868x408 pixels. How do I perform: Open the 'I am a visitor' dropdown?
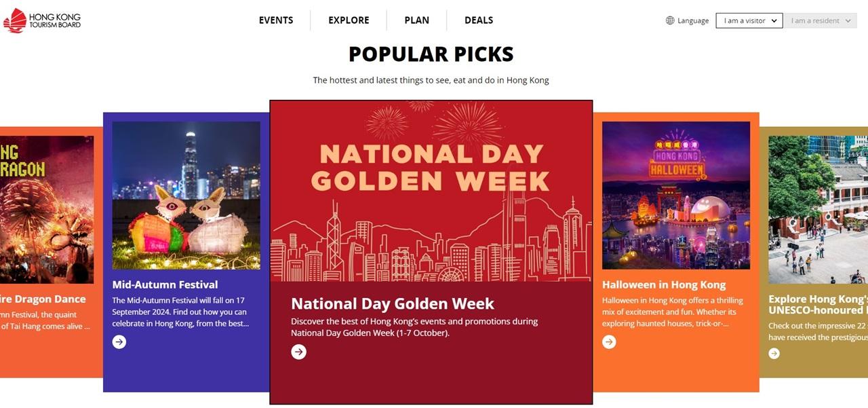pos(749,20)
